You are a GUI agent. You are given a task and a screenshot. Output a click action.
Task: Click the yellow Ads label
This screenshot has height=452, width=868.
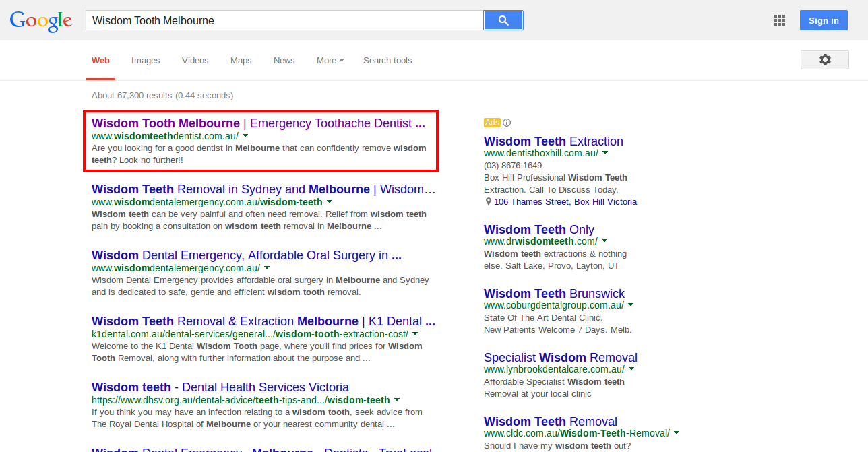(492, 123)
